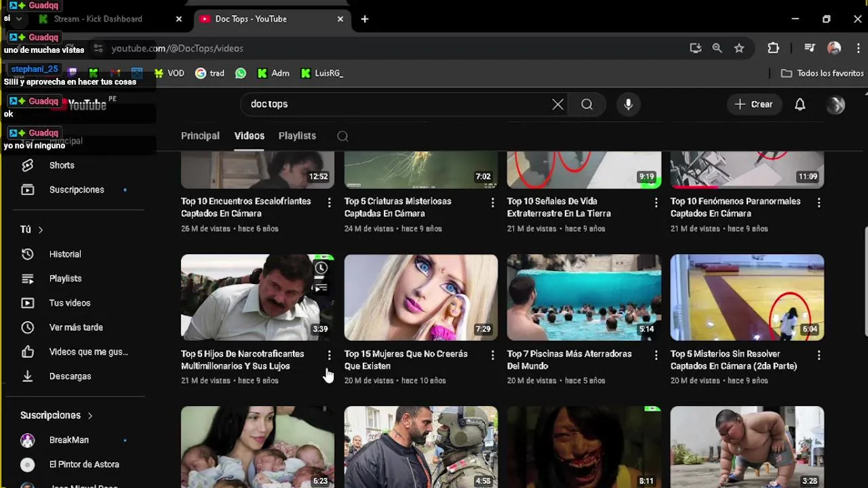
Task: Open Ver más tarde list
Action: point(75,327)
